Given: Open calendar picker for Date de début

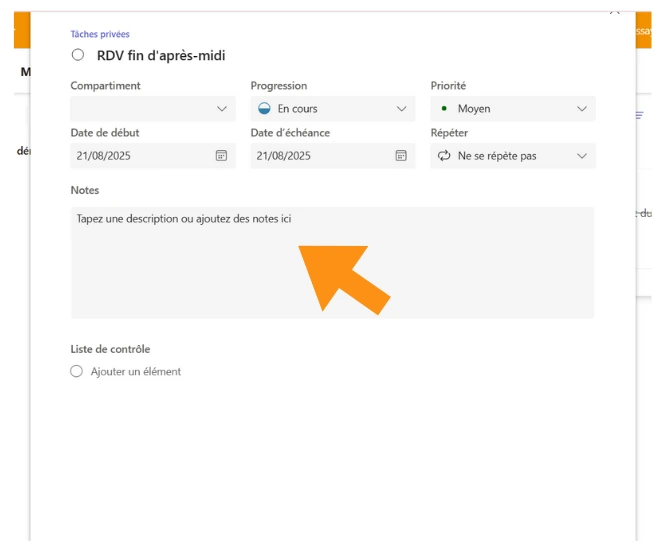Looking at the screenshot, I should (221, 156).
